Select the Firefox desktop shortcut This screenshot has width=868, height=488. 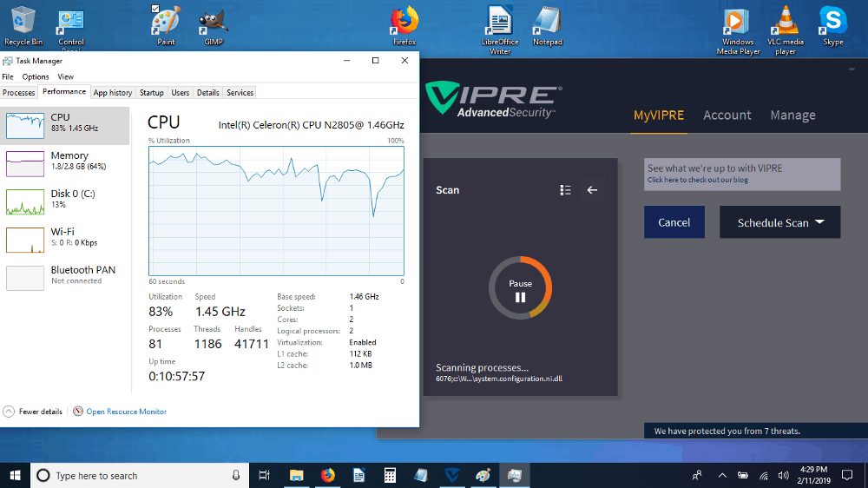[404, 26]
